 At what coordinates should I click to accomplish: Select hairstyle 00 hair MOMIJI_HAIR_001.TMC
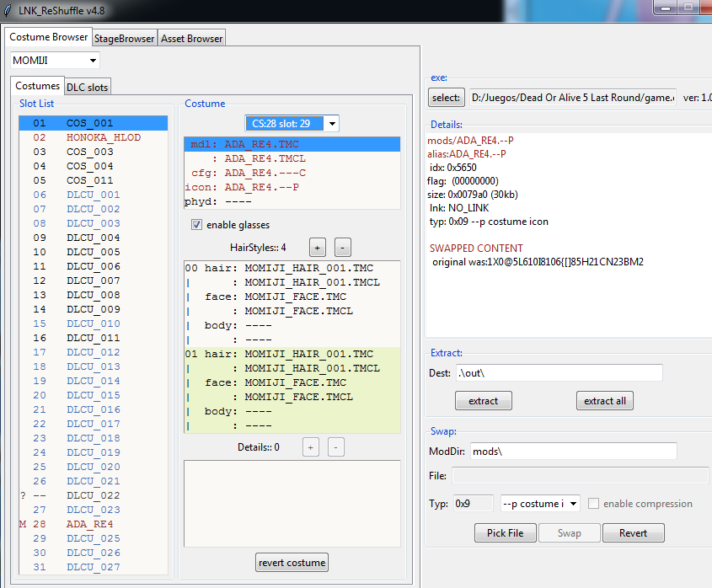(x=292, y=268)
